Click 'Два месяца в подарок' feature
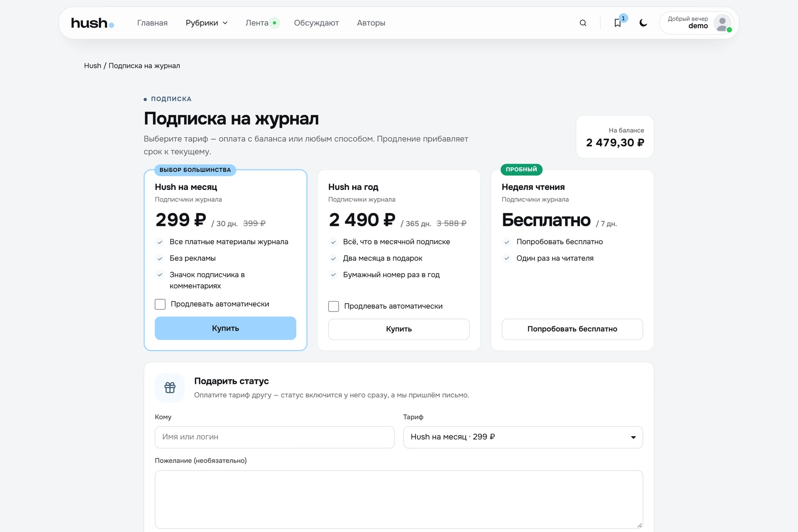798x532 pixels. click(383, 258)
